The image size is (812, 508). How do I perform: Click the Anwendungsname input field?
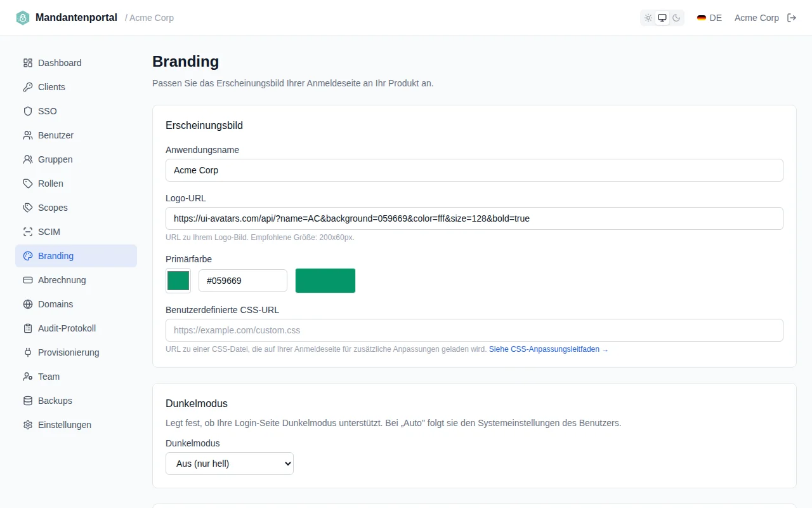475,170
